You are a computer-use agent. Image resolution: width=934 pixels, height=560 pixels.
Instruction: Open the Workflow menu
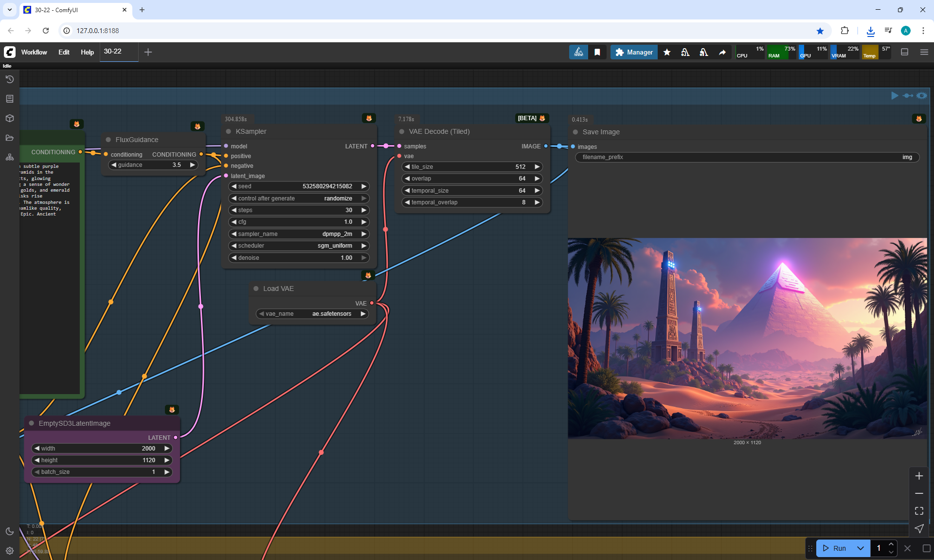point(34,52)
